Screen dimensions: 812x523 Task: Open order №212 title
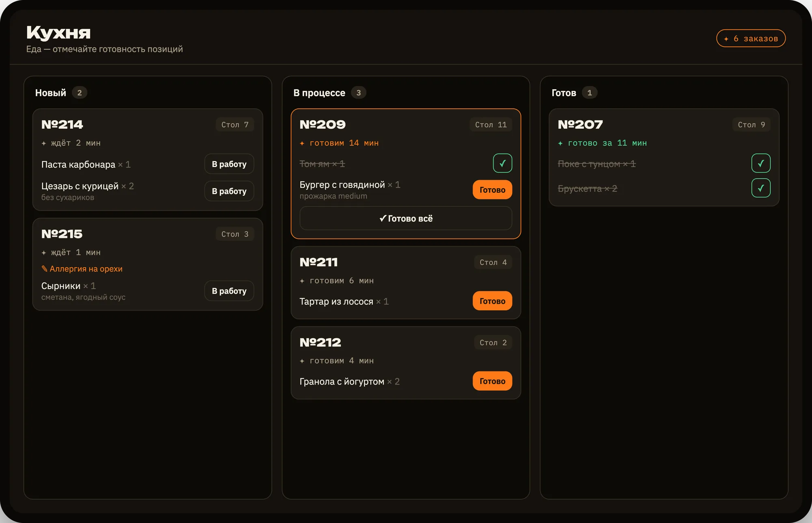(x=320, y=342)
